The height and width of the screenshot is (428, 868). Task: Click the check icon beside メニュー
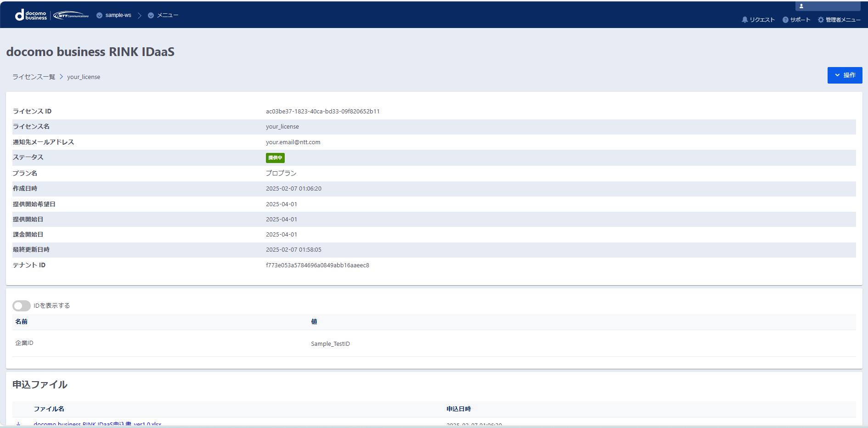pos(151,16)
